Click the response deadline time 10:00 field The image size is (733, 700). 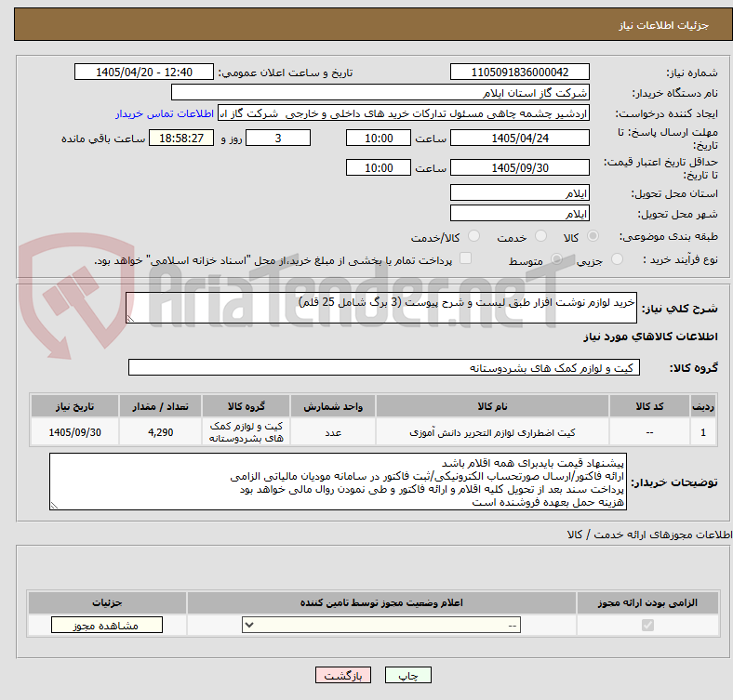[379, 138]
